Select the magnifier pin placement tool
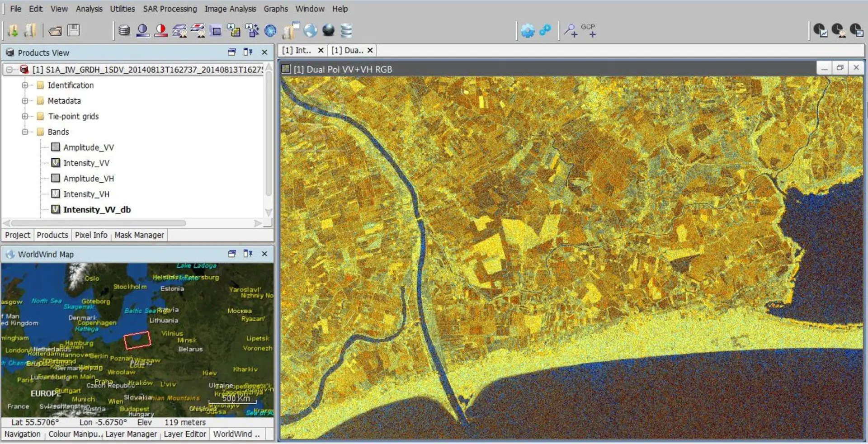868x444 pixels. pos(571,31)
